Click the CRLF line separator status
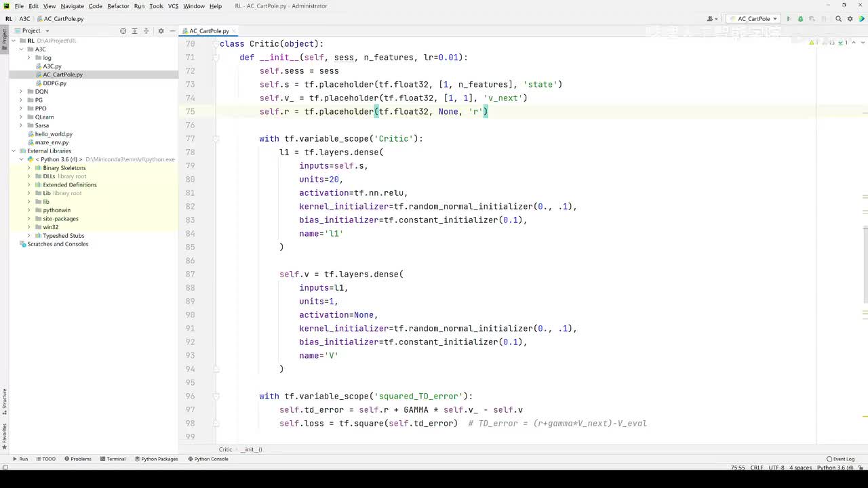 point(757,468)
